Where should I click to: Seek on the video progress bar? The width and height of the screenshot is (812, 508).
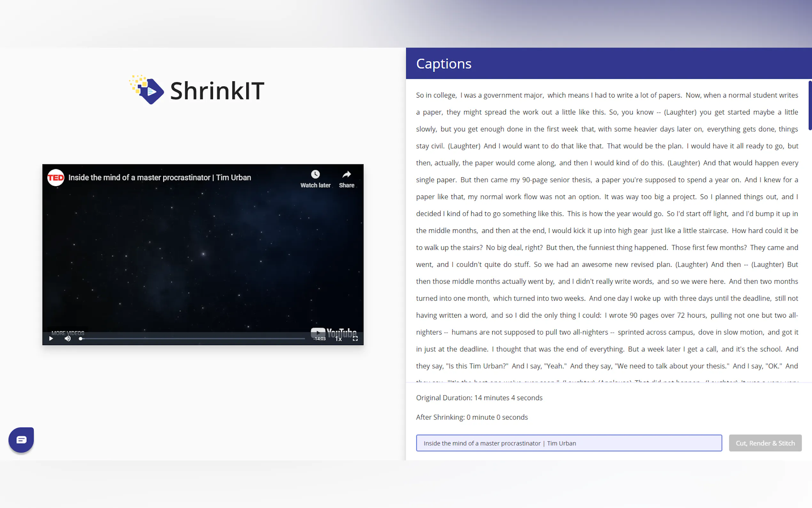coord(193,339)
